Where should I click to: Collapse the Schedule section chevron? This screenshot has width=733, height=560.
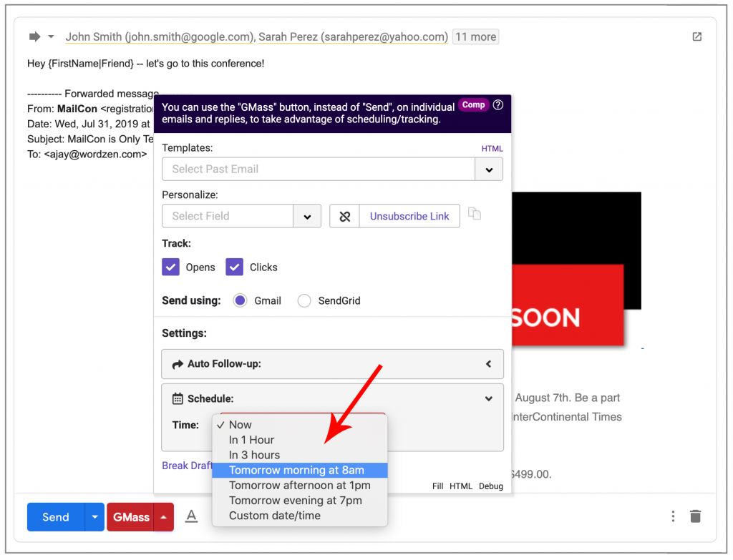tap(489, 398)
